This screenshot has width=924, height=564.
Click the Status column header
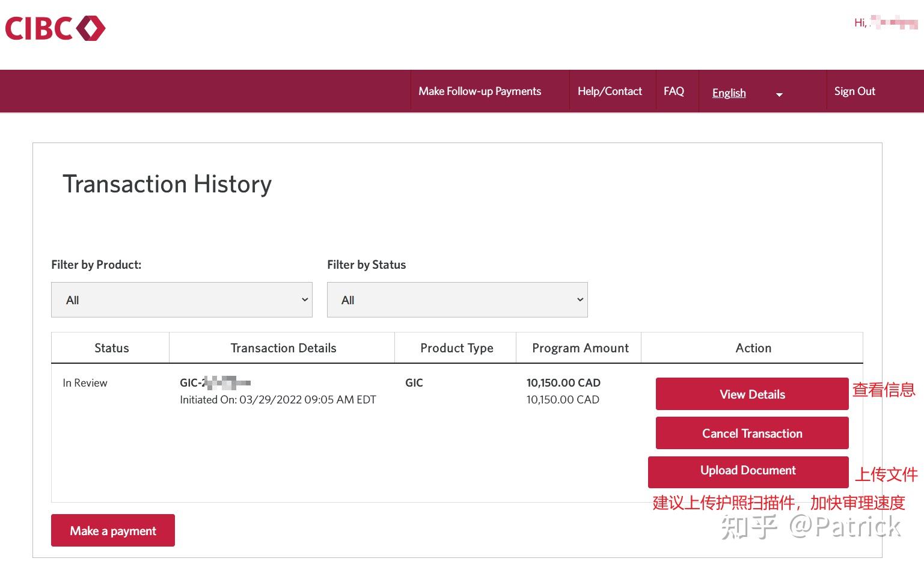click(111, 348)
